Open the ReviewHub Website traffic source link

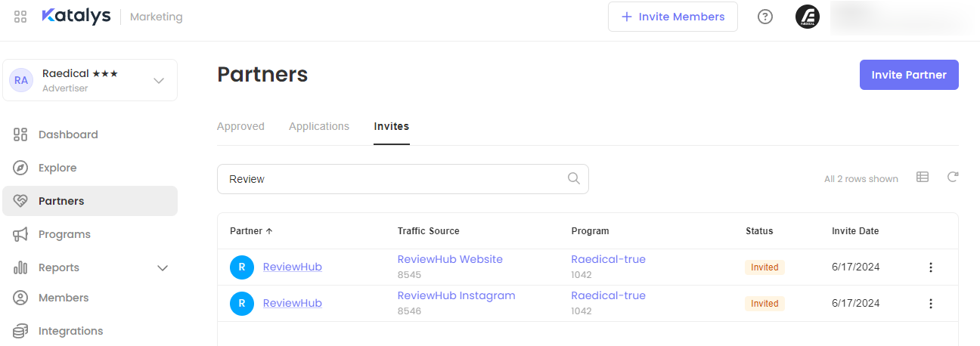pos(450,259)
